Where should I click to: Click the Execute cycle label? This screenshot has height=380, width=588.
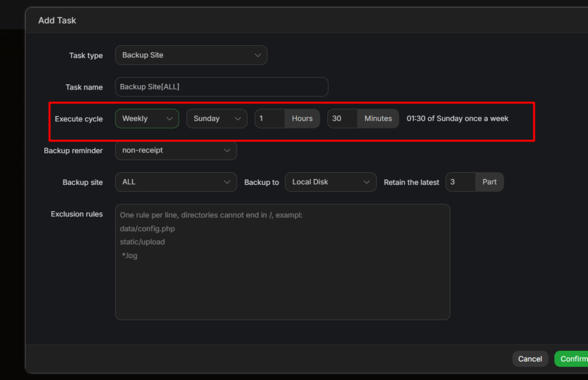point(79,119)
